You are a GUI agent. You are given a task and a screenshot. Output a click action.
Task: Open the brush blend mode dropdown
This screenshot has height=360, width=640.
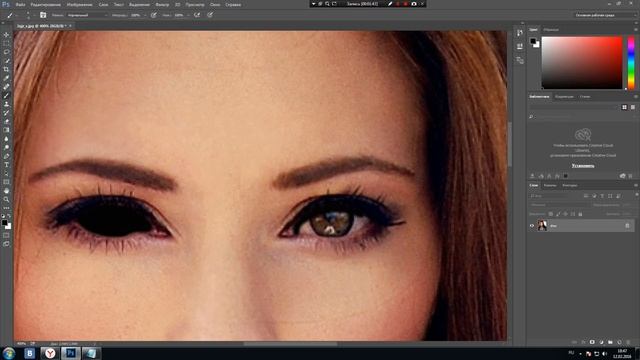tap(87, 15)
